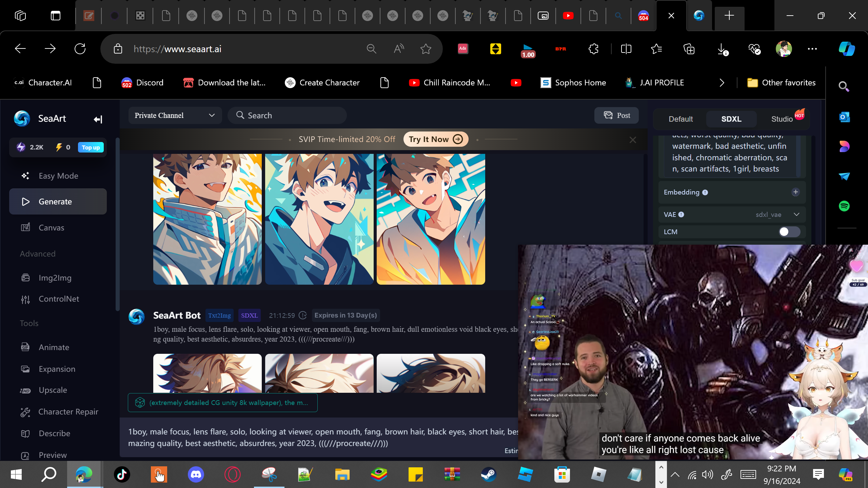The image size is (868, 488).
Task: Dismiss the SVIP discount banner
Action: [633, 140]
